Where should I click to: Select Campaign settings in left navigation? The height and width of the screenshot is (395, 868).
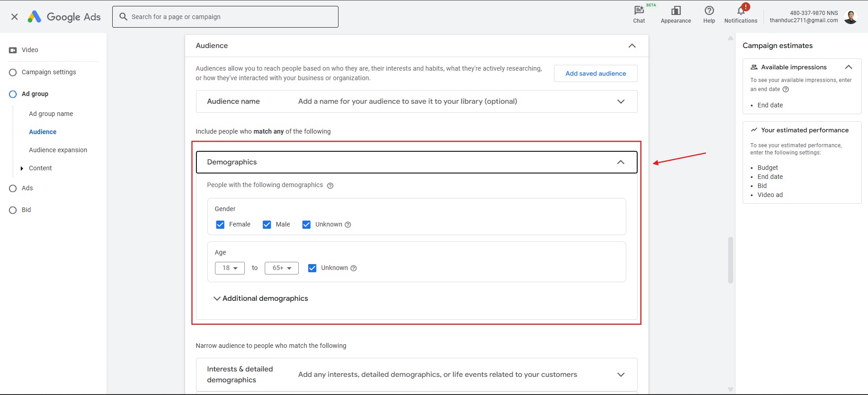coord(48,72)
